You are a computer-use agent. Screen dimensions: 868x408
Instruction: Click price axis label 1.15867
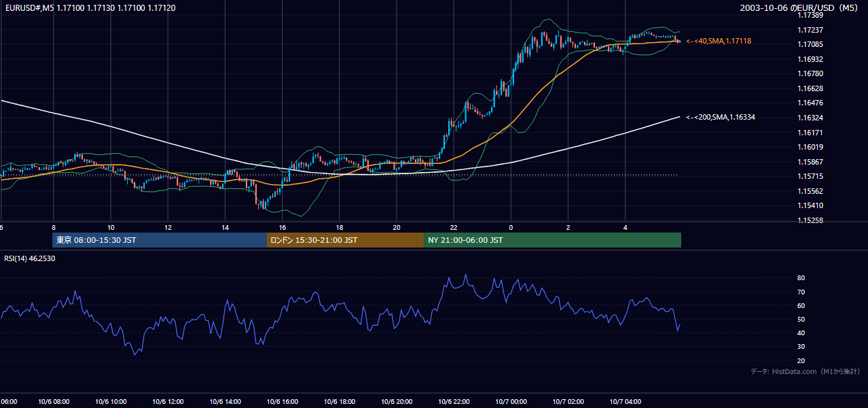(x=810, y=162)
